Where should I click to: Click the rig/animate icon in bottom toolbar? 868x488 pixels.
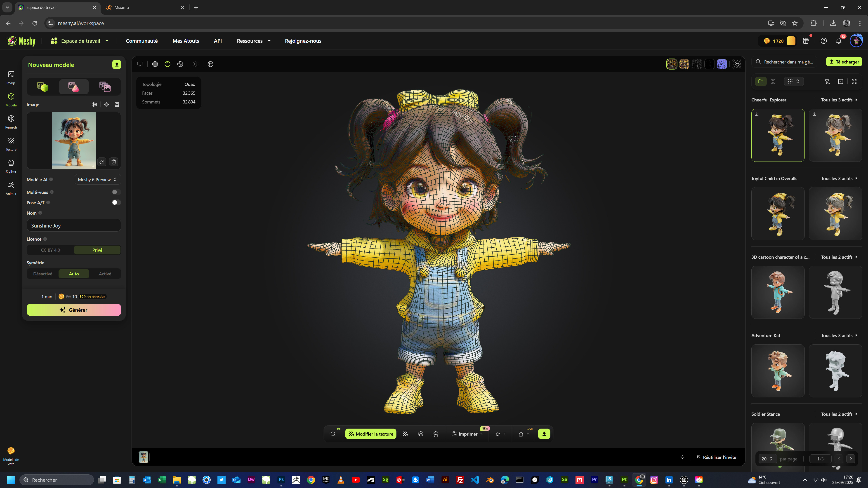pyautogui.click(x=436, y=434)
